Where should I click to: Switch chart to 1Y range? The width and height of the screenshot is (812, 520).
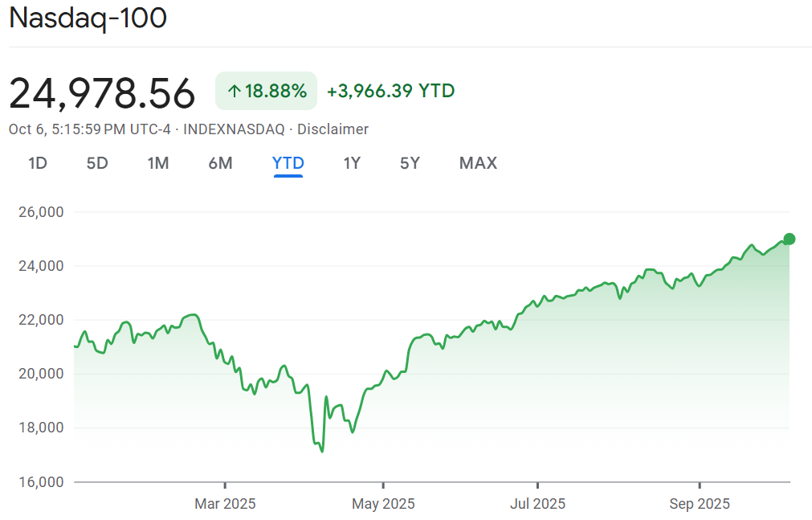coord(352,163)
